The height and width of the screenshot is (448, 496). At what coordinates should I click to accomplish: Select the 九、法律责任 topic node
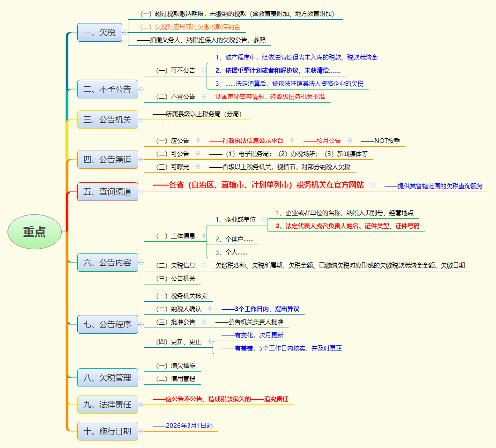(x=108, y=404)
